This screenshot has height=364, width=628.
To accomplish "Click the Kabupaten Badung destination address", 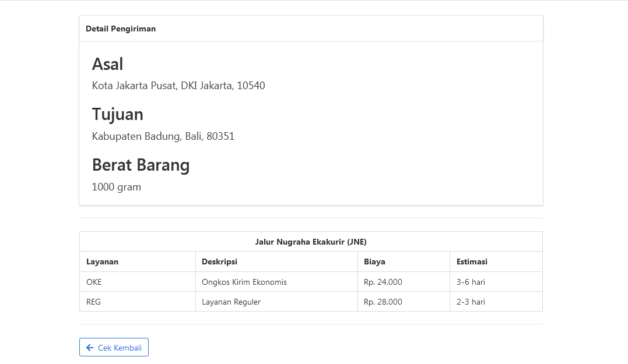I will [x=163, y=136].
